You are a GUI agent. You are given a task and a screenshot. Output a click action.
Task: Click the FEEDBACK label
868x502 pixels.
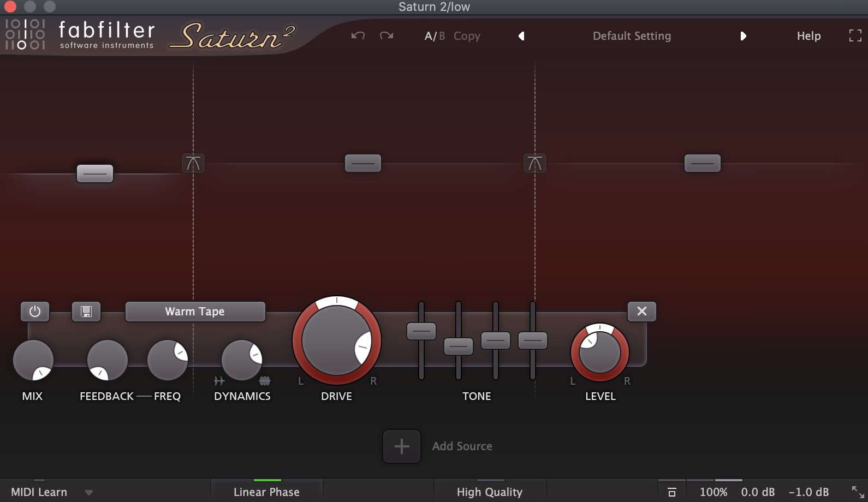pyautogui.click(x=106, y=396)
